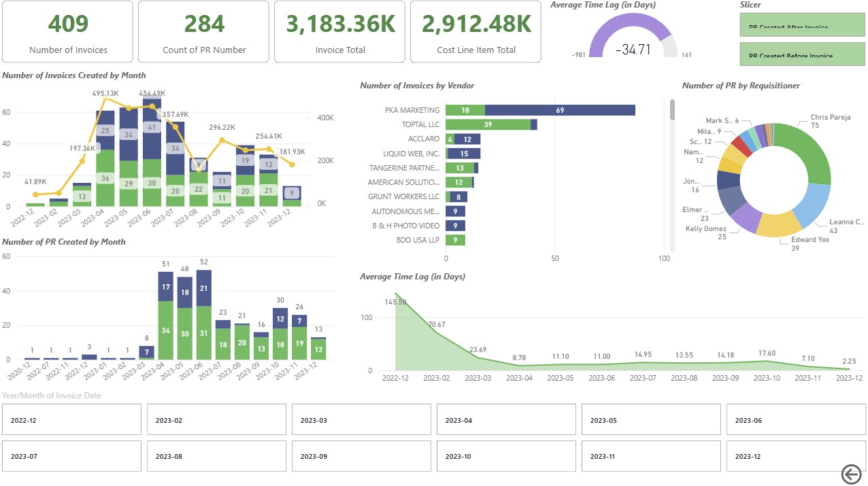The width and height of the screenshot is (868, 486).
Task: Select B & H PHOTO VIDEO bar
Action: tap(455, 226)
